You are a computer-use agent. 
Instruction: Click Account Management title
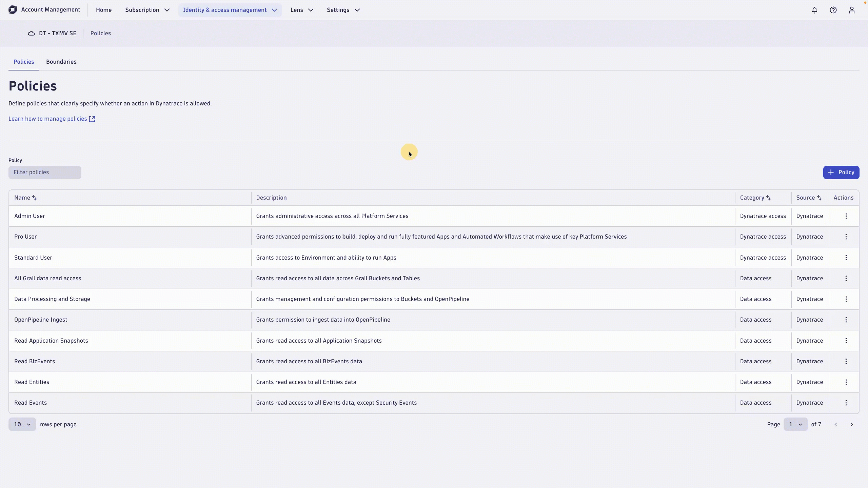click(x=51, y=10)
